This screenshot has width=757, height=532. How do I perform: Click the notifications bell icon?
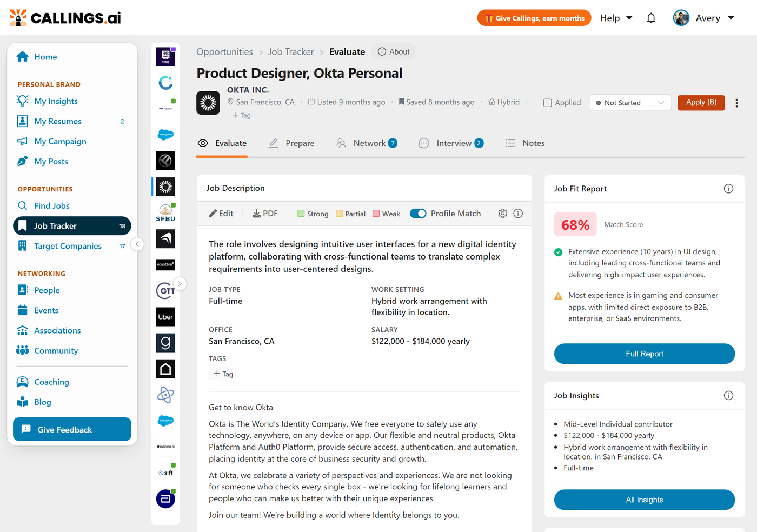click(651, 18)
